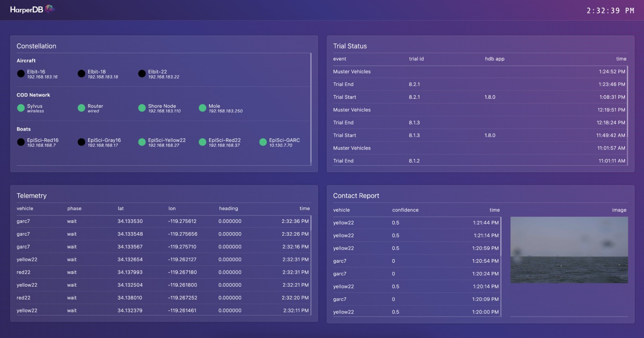Click the Telemetry heading column header
This screenshot has width=644, height=338.
(228, 209)
